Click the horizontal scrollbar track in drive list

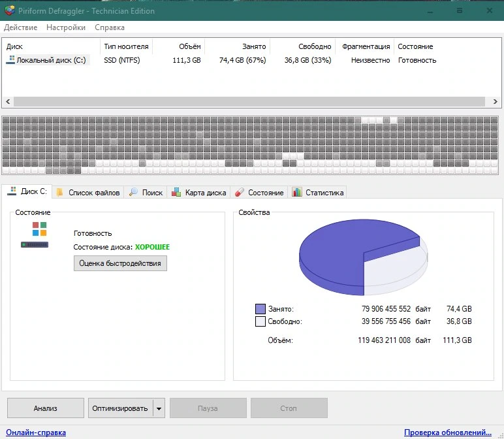(249, 102)
